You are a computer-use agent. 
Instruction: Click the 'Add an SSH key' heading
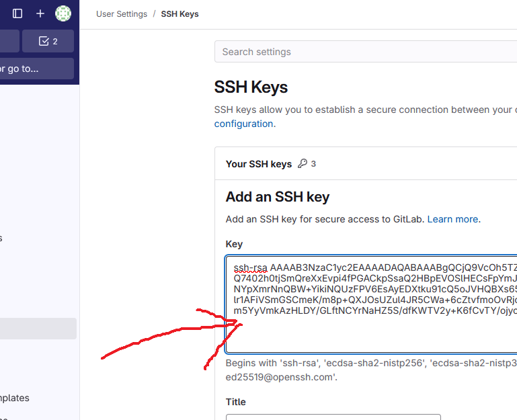(x=278, y=197)
